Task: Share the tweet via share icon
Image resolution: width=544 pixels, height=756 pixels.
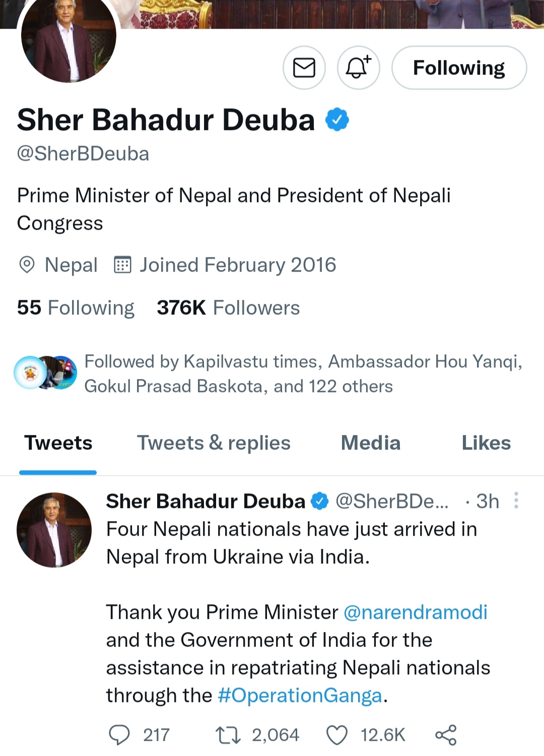Action: coord(446,735)
